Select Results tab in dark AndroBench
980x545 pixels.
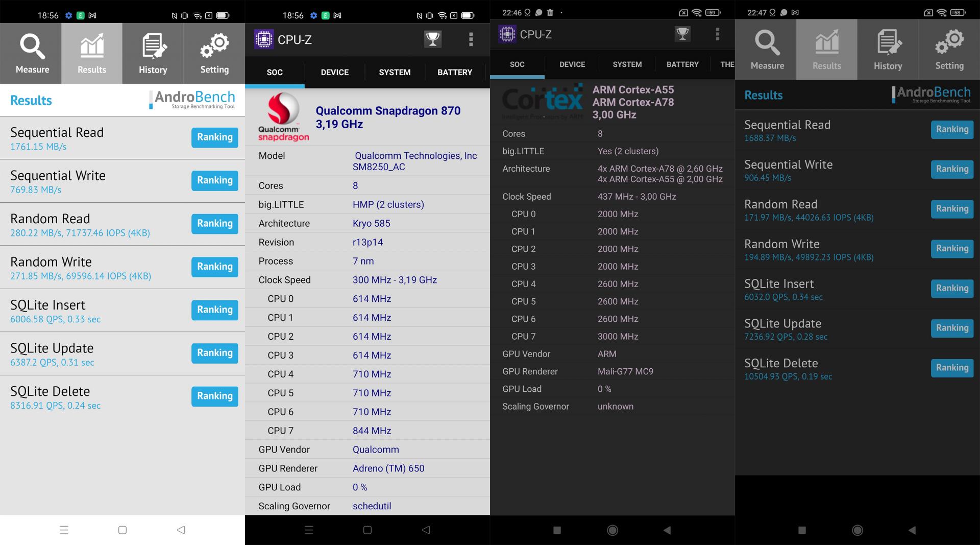point(827,50)
